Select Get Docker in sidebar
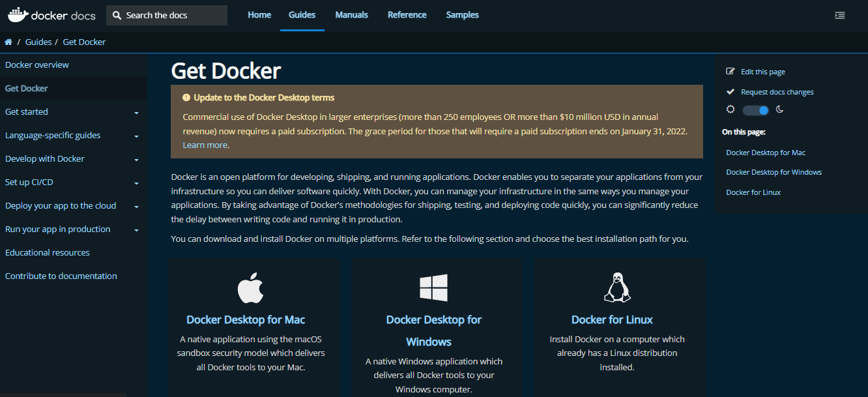This screenshot has height=397, width=868. 27,89
